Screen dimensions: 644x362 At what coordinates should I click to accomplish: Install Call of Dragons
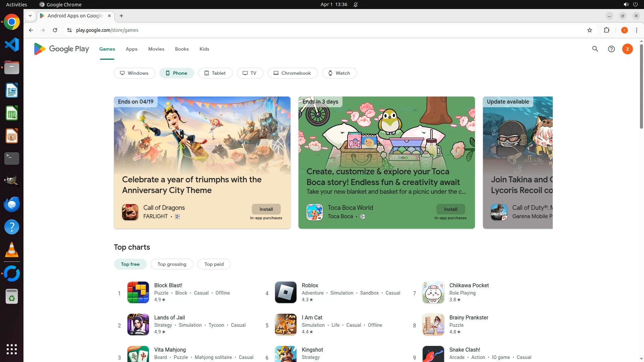266,209
